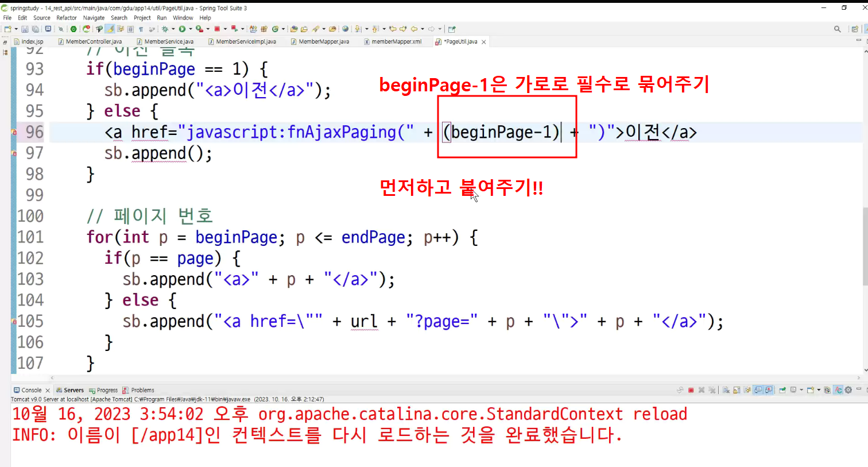This screenshot has width=868, height=467.
Task: Click the error marker on line 105
Action: [14, 322]
